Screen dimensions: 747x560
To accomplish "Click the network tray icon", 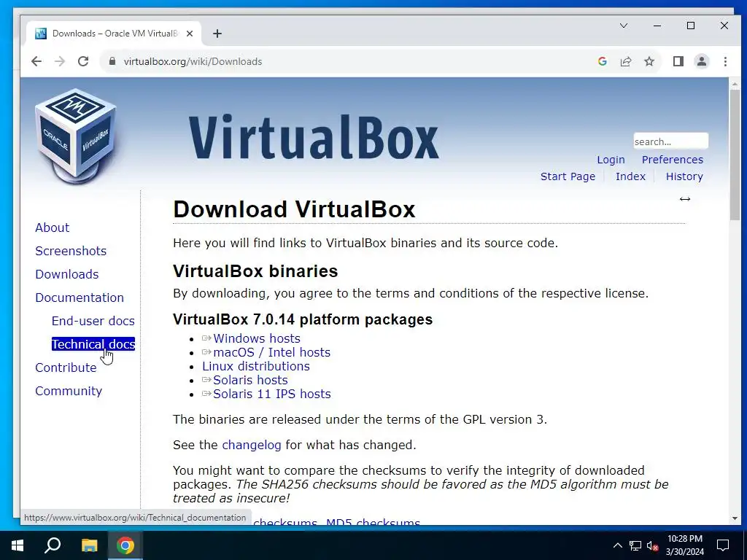I will (x=635, y=545).
